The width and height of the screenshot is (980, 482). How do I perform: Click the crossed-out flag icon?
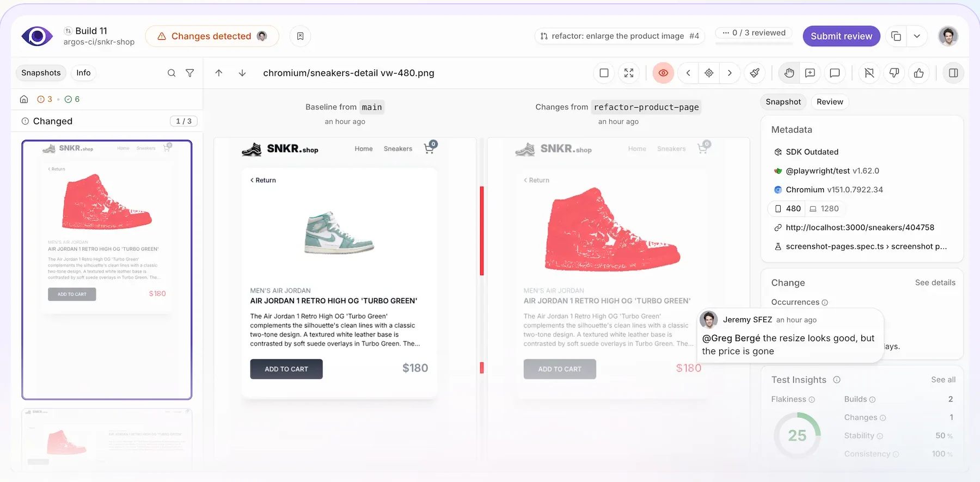[x=869, y=73]
